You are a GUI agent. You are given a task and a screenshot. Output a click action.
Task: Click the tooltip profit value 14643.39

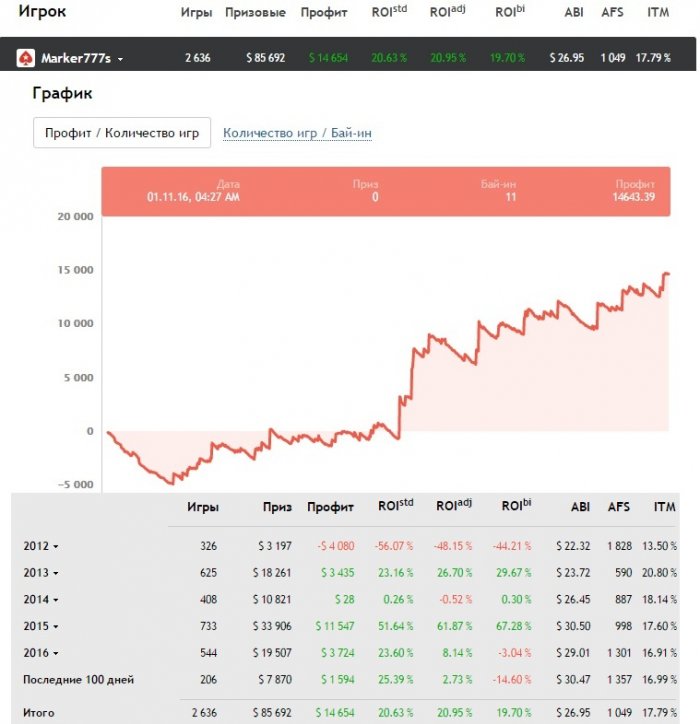pyautogui.click(x=635, y=197)
